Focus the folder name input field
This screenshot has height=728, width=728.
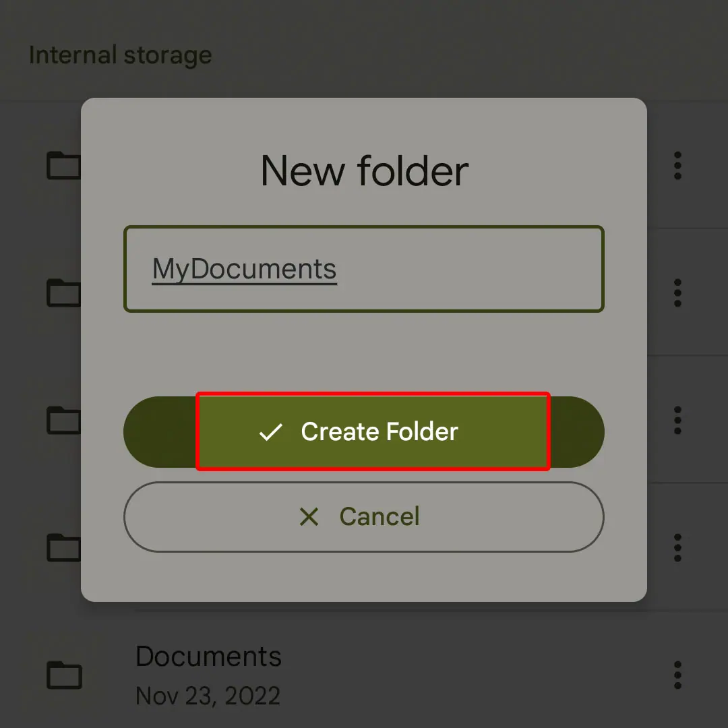[x=363, y=269]
